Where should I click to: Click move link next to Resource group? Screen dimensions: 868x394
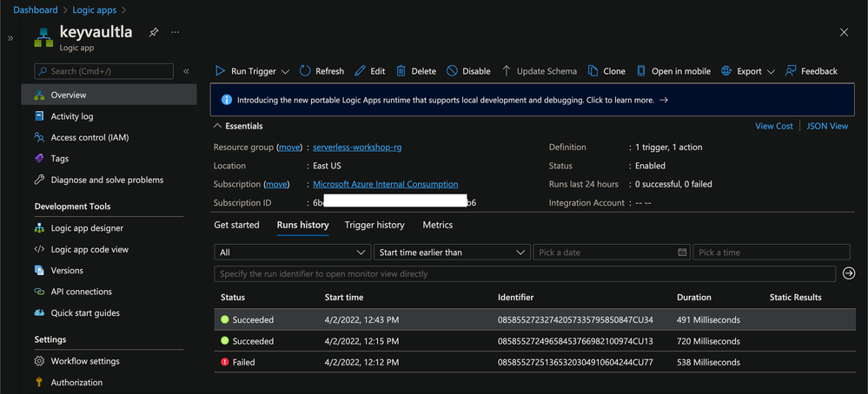[x=289, y=147]
